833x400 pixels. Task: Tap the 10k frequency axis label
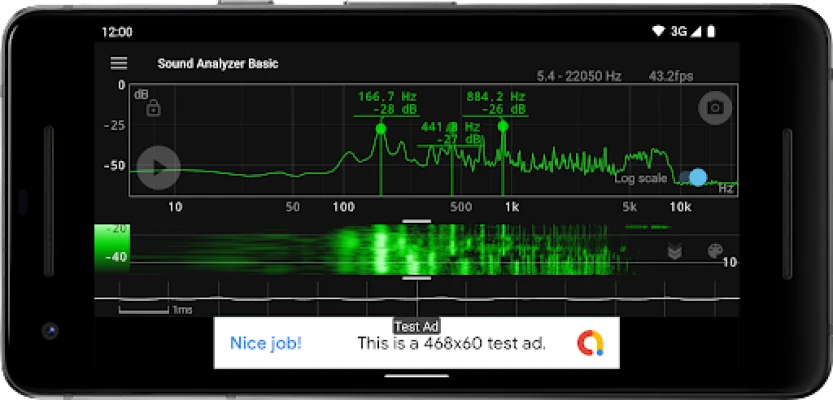[680, 207]
